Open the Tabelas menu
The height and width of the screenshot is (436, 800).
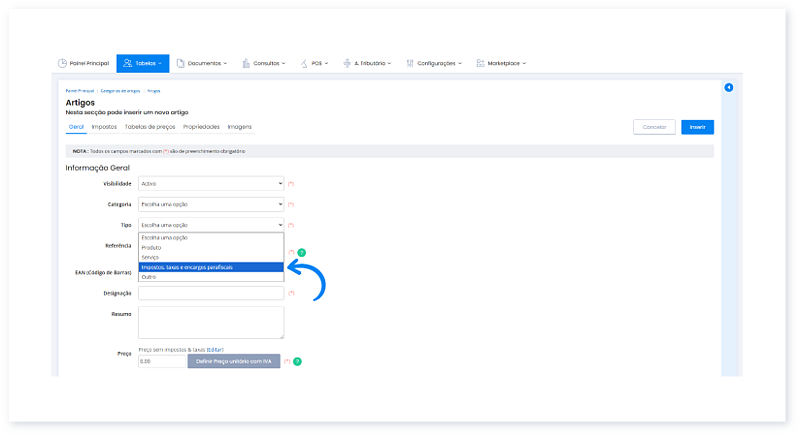point(142,63)
